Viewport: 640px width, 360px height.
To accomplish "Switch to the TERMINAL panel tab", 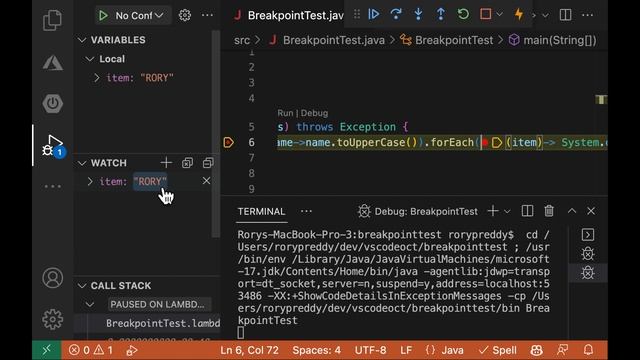I will [261, 211].
